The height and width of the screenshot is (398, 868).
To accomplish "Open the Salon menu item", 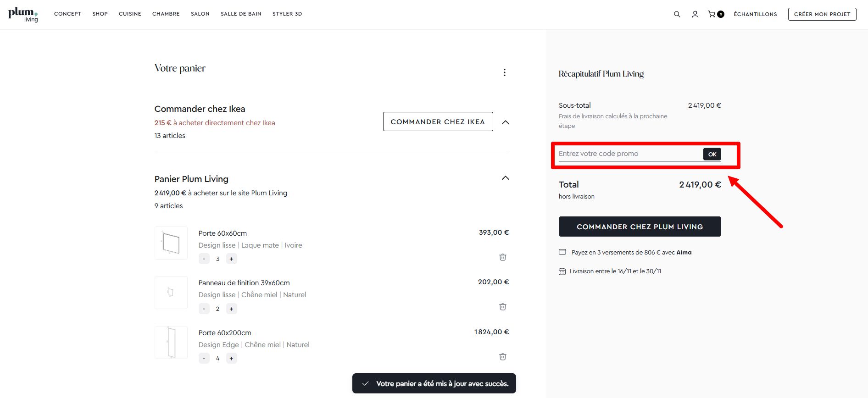I will tap(200, 14).
